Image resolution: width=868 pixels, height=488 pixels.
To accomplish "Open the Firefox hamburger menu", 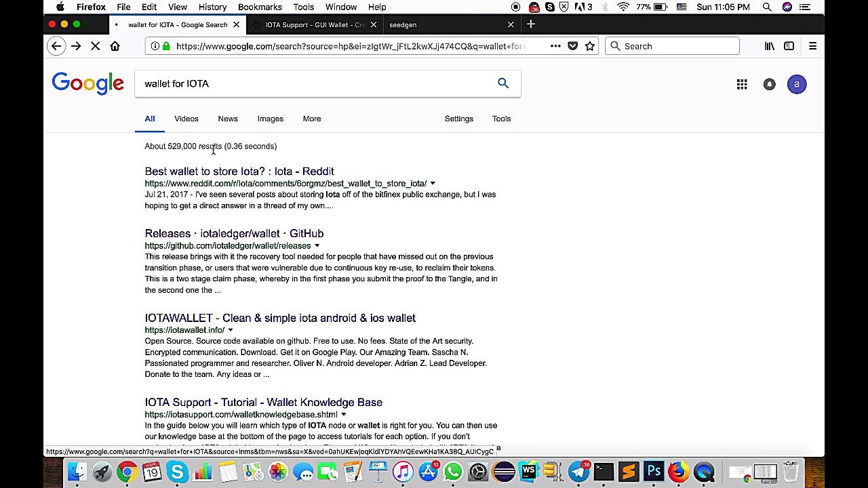I will (x=812, y=46).
